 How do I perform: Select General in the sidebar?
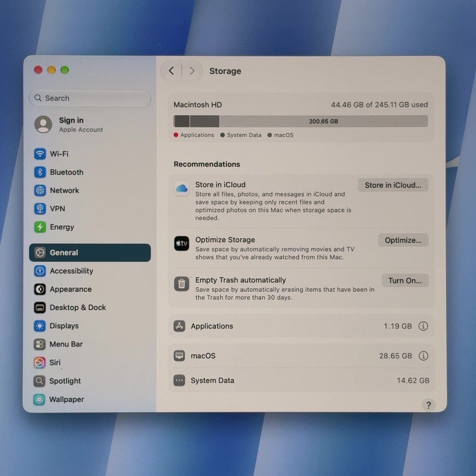click(90, 253)
